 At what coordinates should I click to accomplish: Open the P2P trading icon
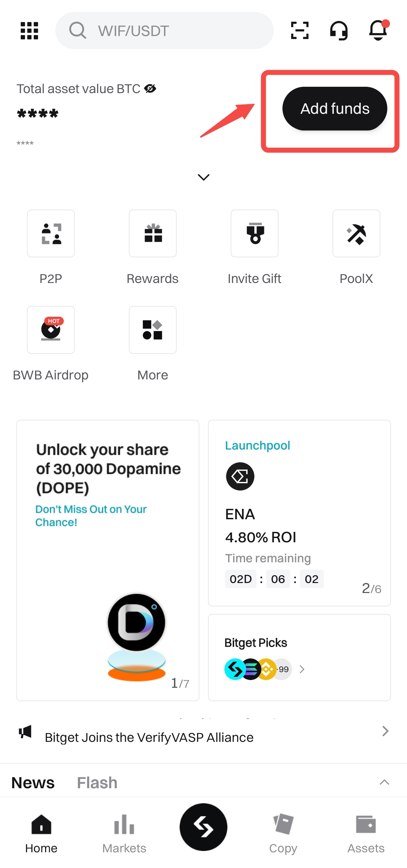51,234
